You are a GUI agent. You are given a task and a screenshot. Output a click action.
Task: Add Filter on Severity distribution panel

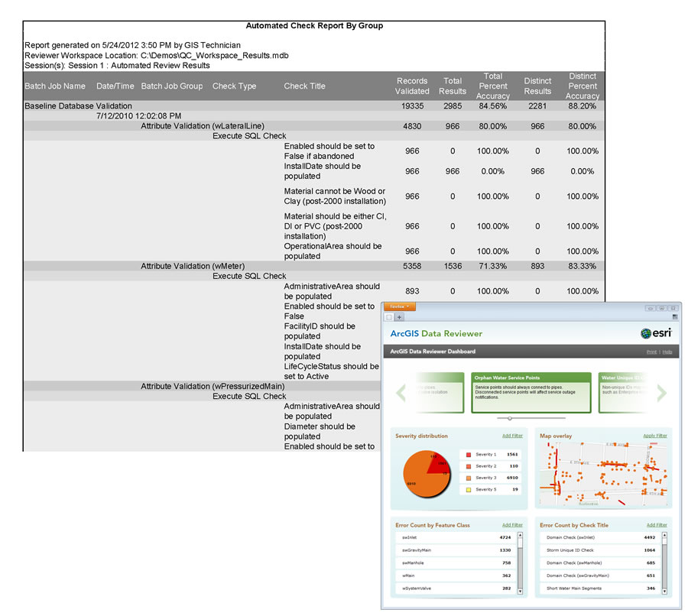pyautogui.click(x=512, y=436)
